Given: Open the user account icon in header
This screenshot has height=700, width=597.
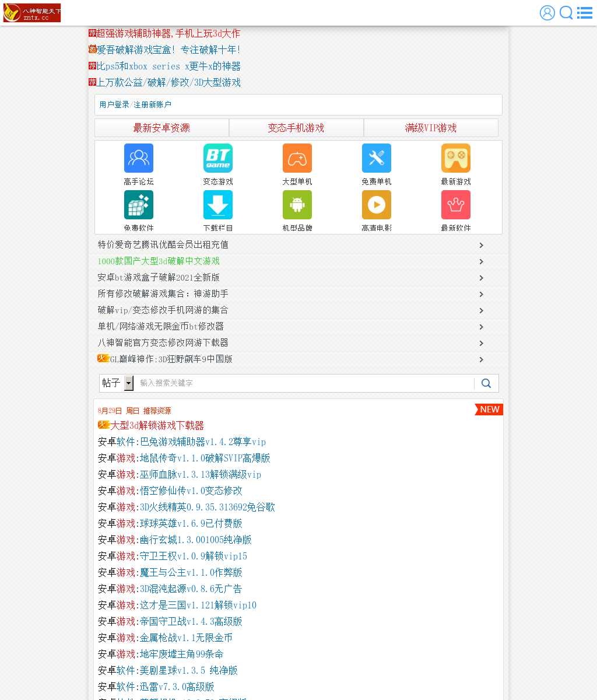Looking at the screenshot, I should pyautogui.click(x=547, y=13).
